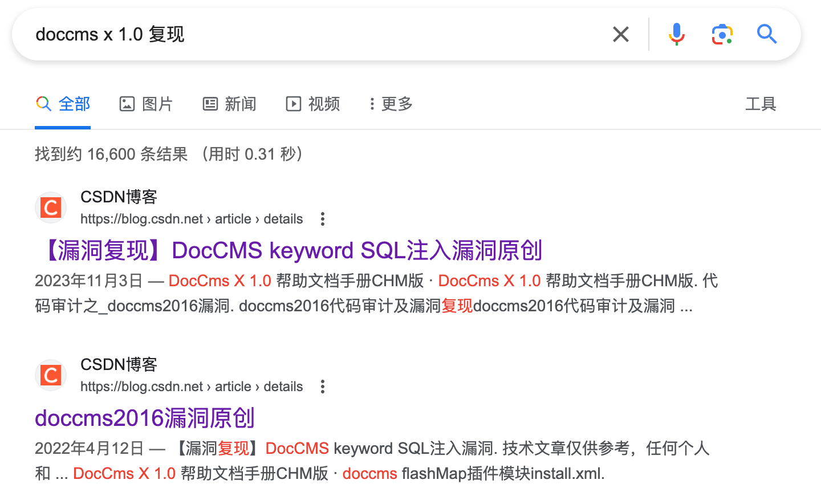Open three-dot menu for second result
This screenshot has width=821, height=504.
coord(323,387)
